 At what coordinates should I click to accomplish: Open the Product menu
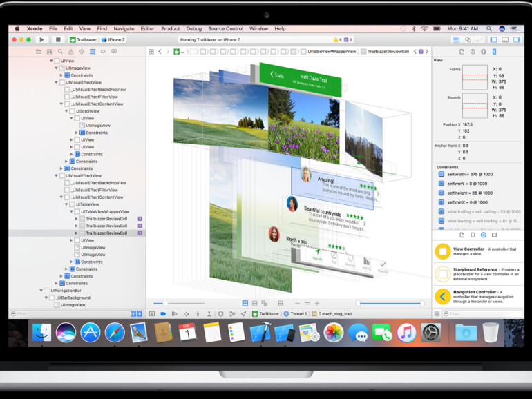point(171,29)
